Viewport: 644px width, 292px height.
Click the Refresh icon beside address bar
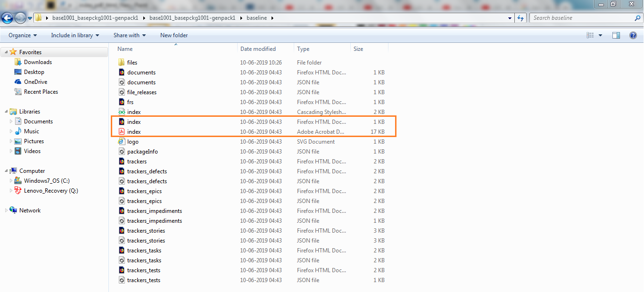pyautogui.click(x=520, y=18)
